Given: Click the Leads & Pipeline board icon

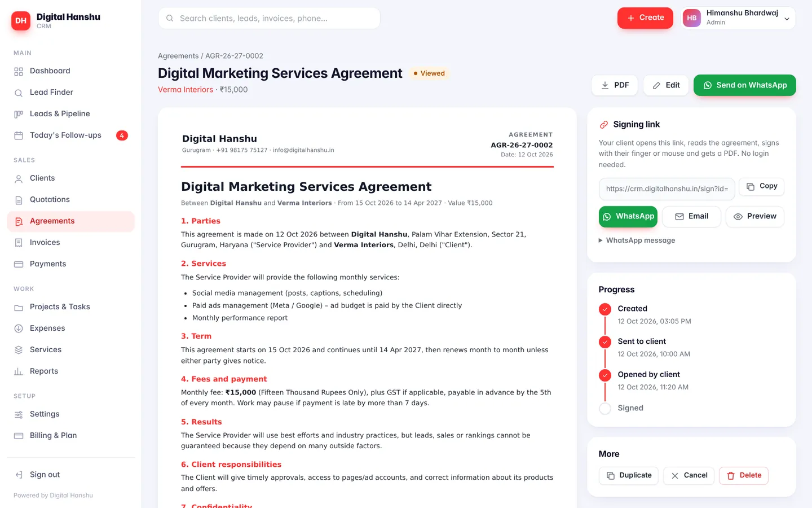Looking at the screenshot, I should (x=19, y=115).
